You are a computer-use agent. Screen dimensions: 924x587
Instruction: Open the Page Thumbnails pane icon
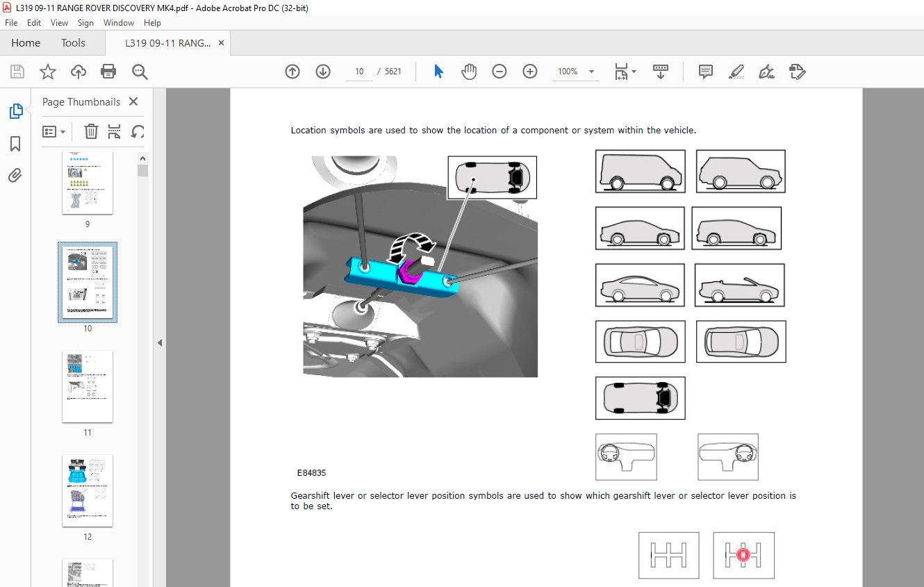coord(15,110)
